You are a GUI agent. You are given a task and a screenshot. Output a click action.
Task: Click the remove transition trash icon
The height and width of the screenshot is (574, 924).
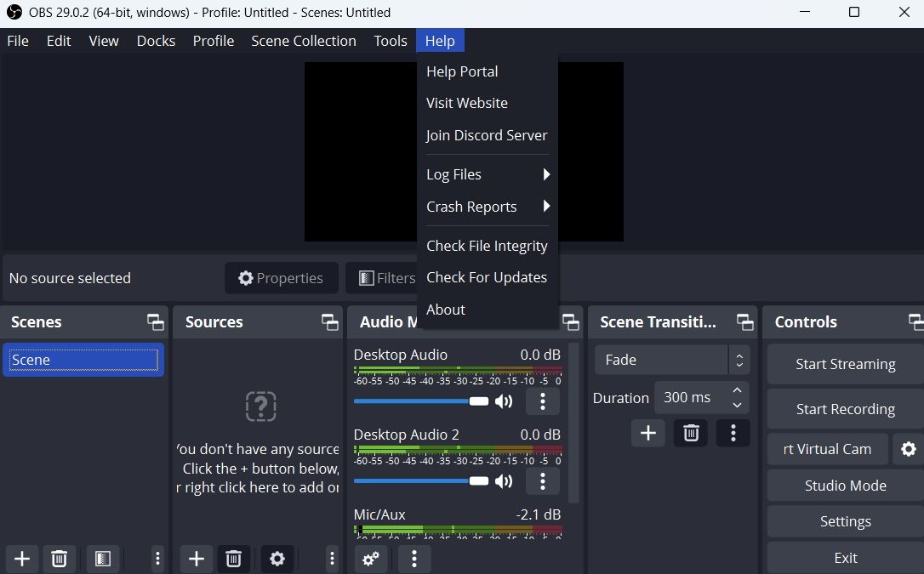pyautogui.click(x=690, y=433)
